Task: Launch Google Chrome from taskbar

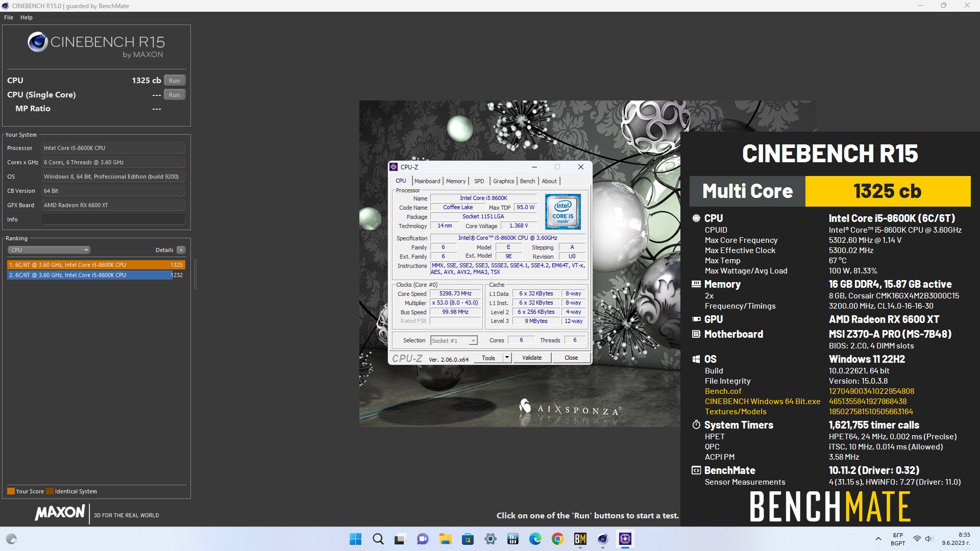Action: click(558, 539)
